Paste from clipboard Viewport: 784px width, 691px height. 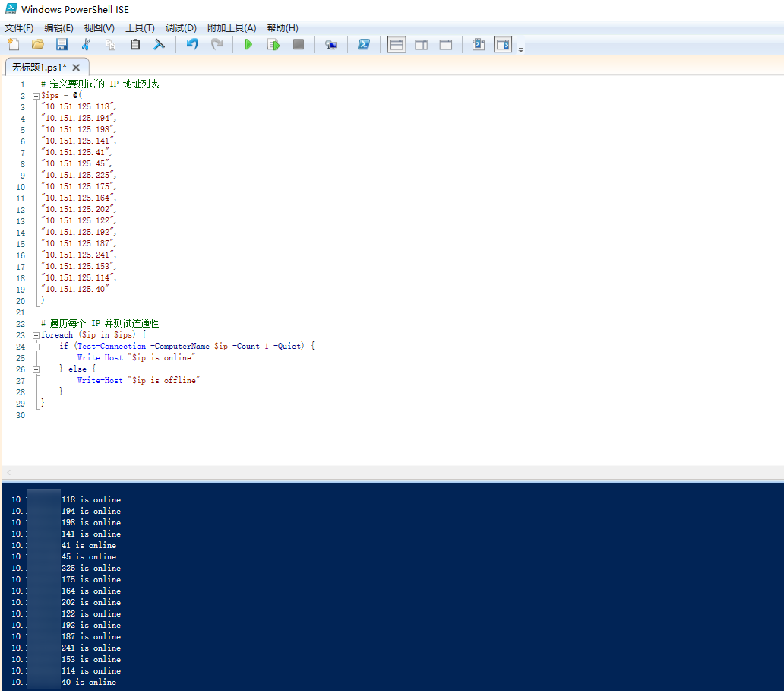click(135, 45)
